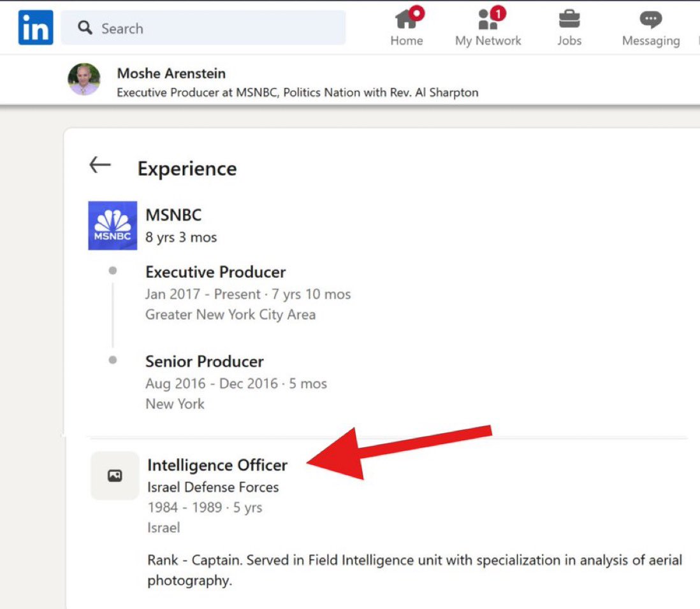
Task: Click the Aug 2016 - Dec 2016 date range
Action: pos(236,383)
